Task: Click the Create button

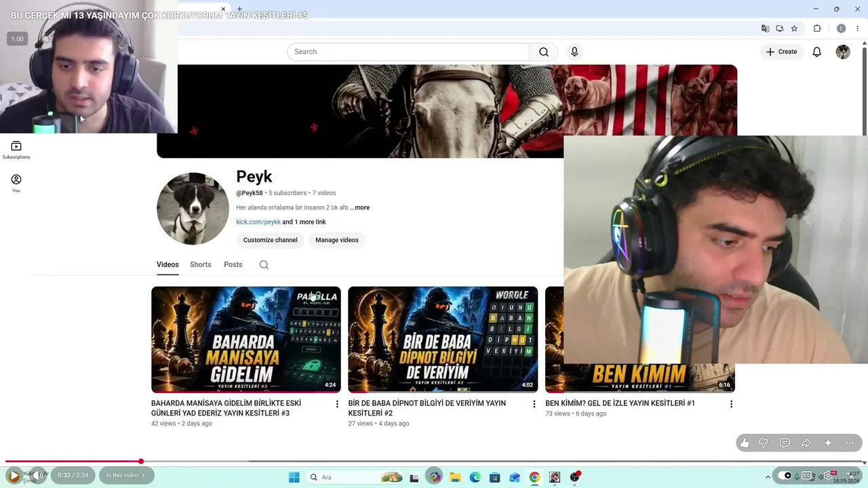Action: 782,52
